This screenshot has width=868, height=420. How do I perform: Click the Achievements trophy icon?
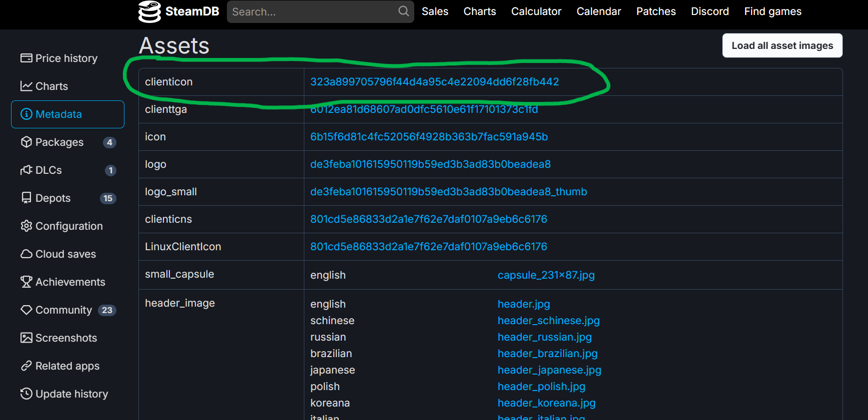(x=26, y=282)
